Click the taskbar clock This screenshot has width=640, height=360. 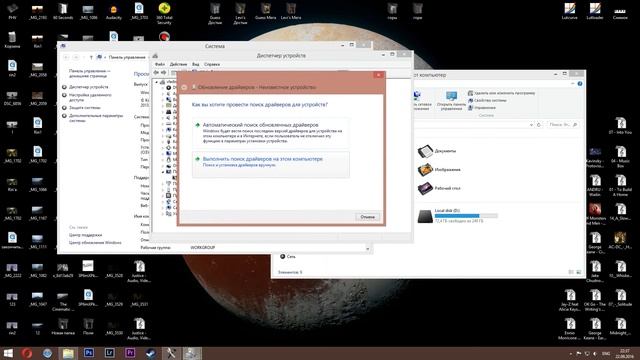coord(624,353)
